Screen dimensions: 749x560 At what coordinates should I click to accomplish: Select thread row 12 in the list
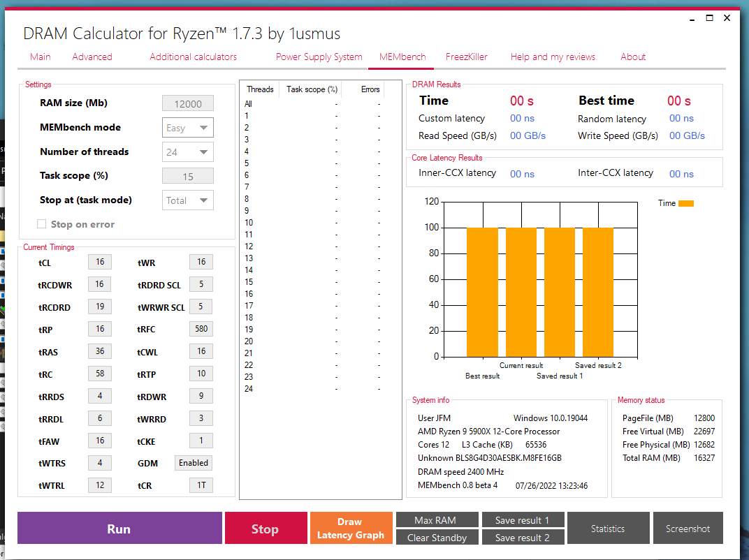pos(313,246)
